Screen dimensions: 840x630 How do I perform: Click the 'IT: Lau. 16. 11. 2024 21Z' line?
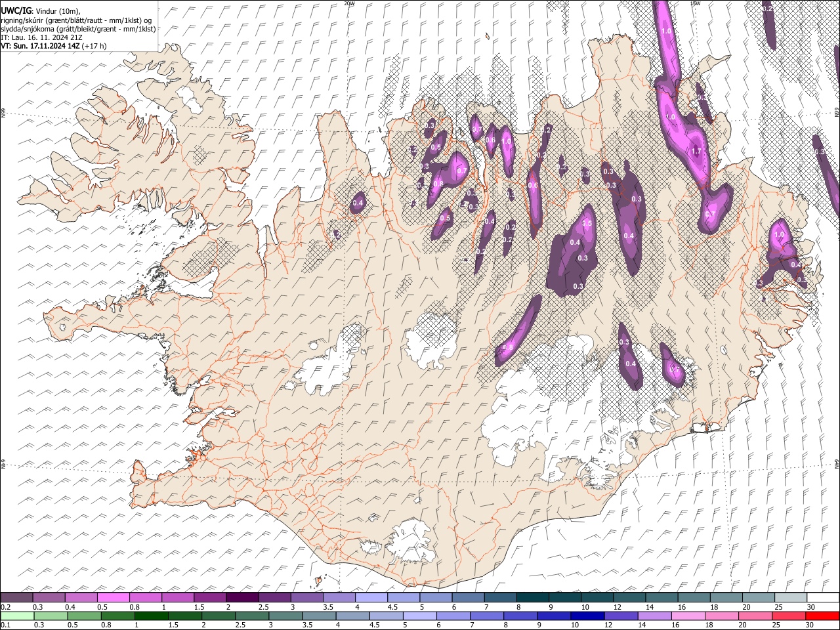42,37
